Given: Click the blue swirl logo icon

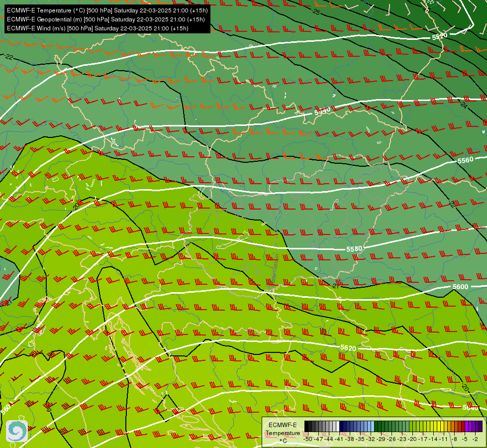Looking at the screenshot, I should [17, 431].
